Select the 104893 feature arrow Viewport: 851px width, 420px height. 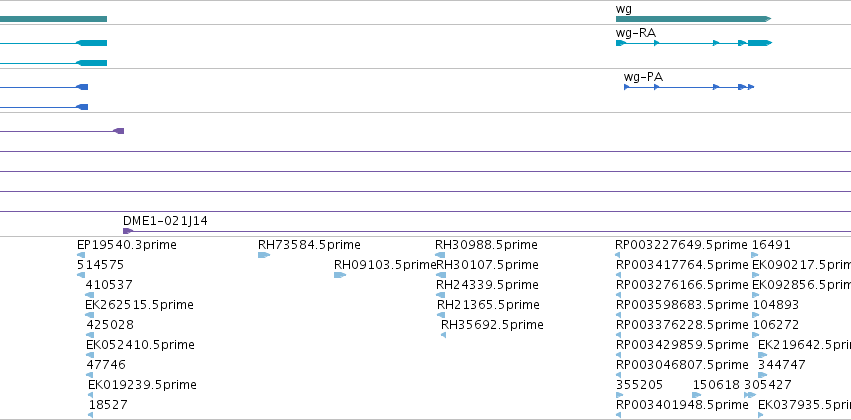pyautogui.click(x=755, y=315)
